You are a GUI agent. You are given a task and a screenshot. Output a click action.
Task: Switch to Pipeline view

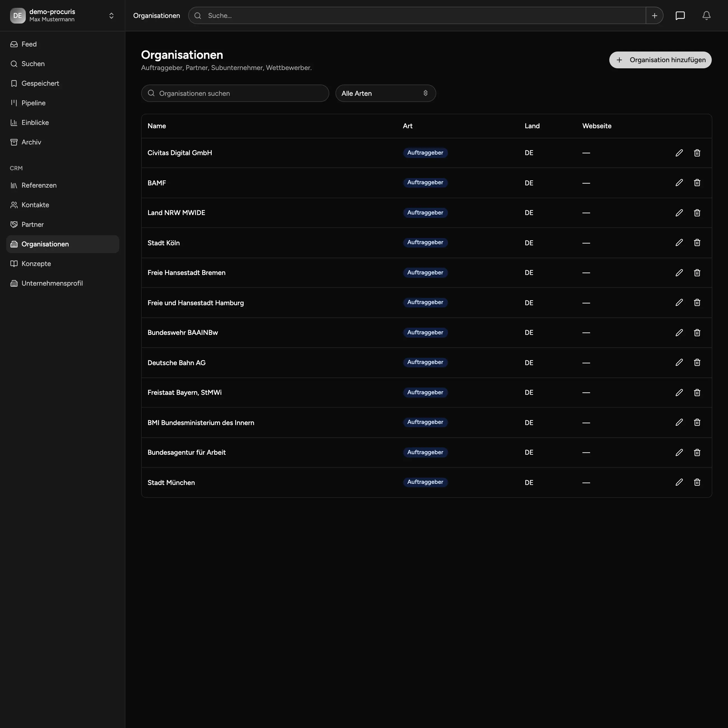point(62,103)
